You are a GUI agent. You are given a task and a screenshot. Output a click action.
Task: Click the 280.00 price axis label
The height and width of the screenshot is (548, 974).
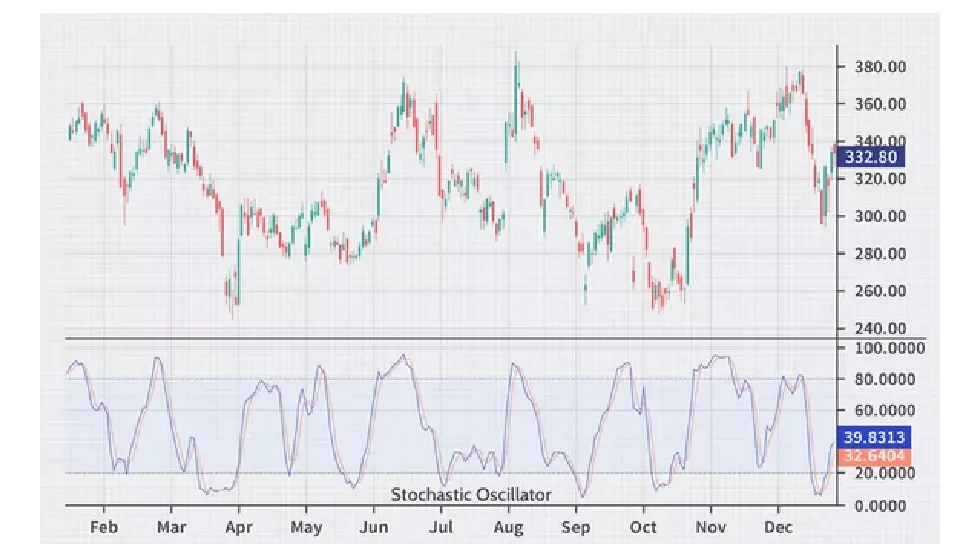880,253
